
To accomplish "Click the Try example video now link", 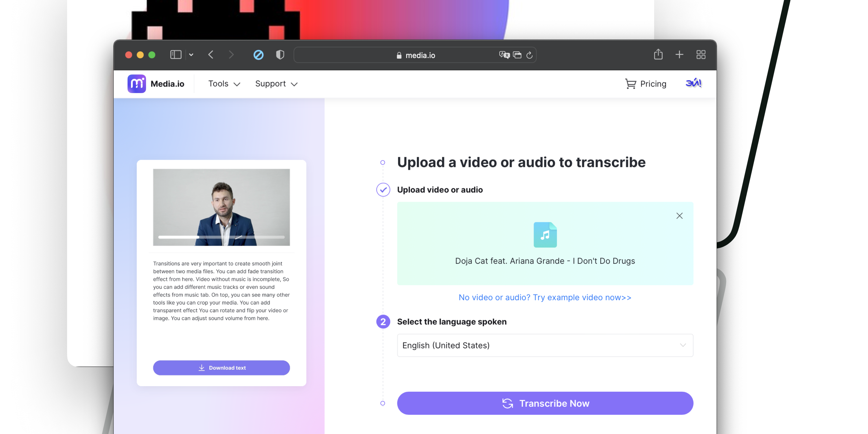I will click(545, 297).
